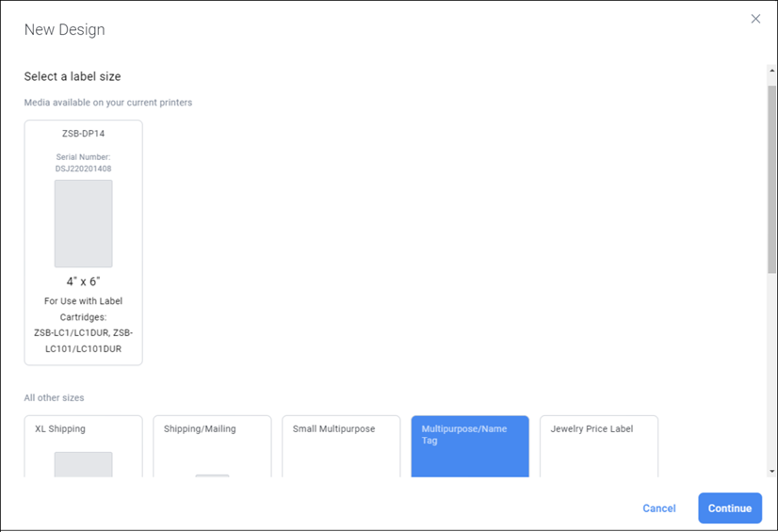The width and height of the screenshot is (778, 532).
Task: Click the 'All other sizes' label
Action: [x=54, y=397]
